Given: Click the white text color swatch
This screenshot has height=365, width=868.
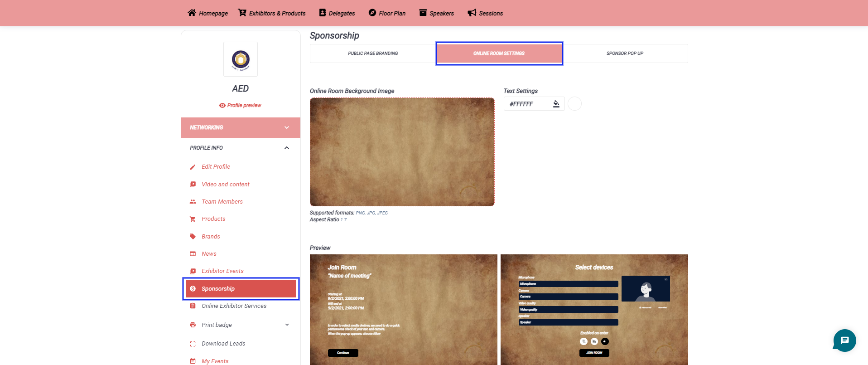Looking at the screenshot, I should pos(574,104).
